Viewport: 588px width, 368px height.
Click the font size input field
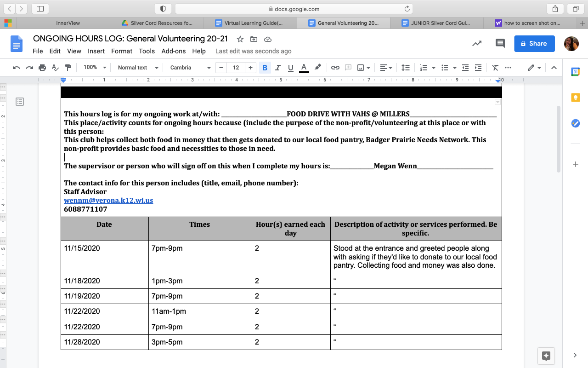point(236,68)
